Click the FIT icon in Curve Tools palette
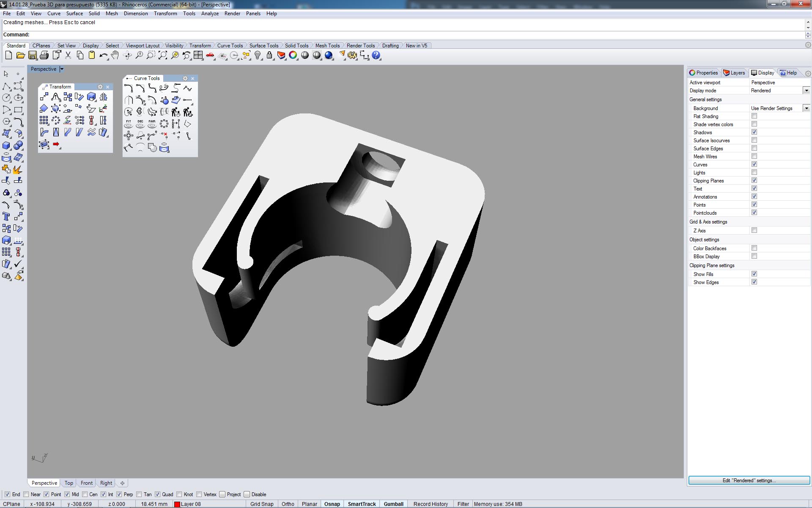812x508 pixels. pos(129,124)
